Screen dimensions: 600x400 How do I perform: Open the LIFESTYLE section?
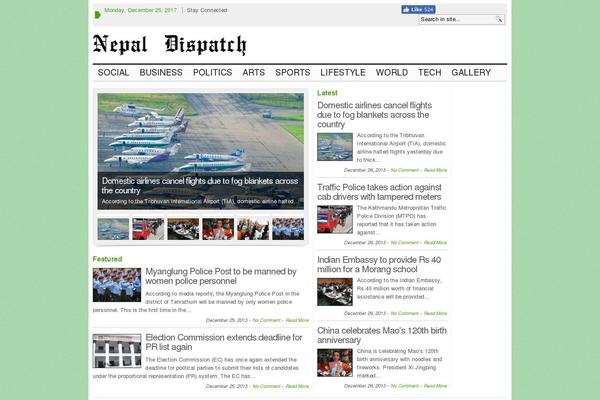(x=343, y=72)
